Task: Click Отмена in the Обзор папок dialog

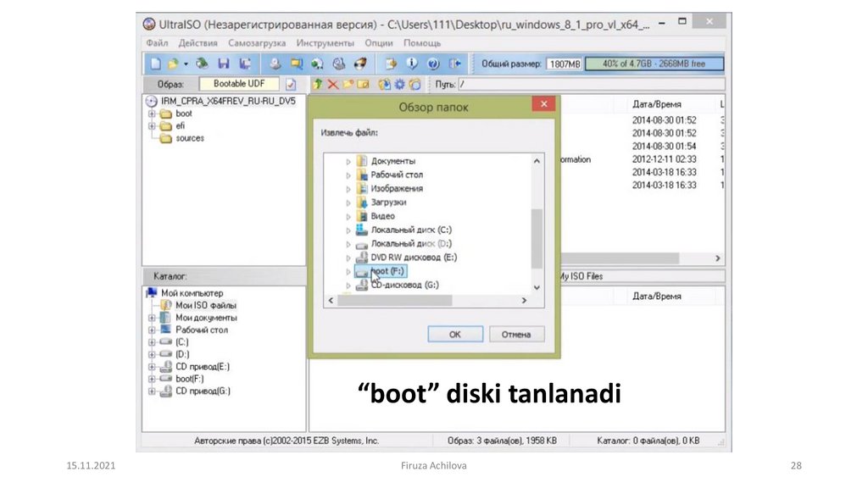Action: pyautogui.click(x=516, y=334)
